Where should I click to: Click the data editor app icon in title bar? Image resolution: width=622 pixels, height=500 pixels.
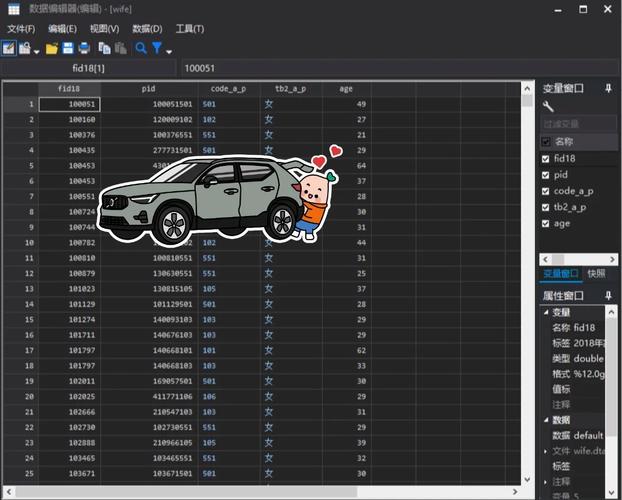click(13, 9)
